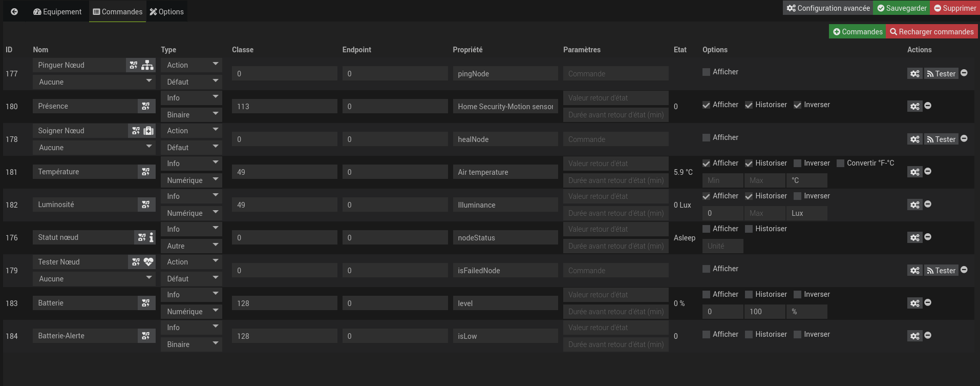Click the Sauvegarder button
Viewport: 980px width, 386px height.
coord(902,8)
